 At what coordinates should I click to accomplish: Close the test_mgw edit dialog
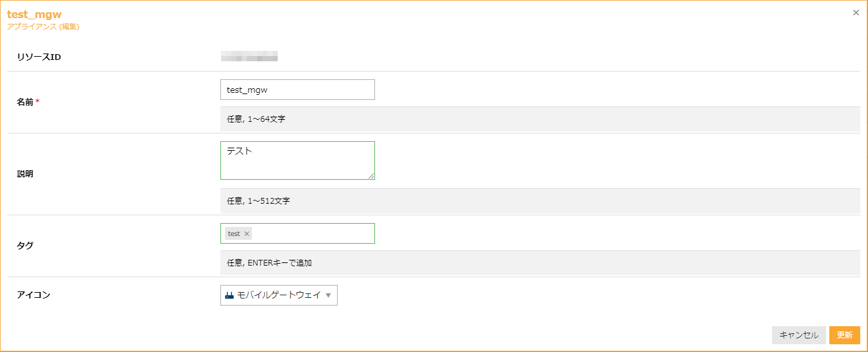(x=856, y=12)
